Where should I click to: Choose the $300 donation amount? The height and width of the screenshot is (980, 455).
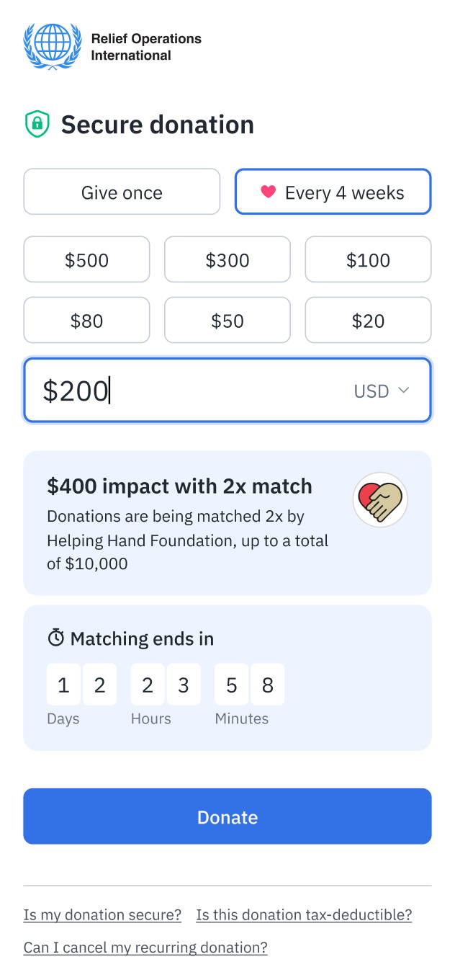227,259
